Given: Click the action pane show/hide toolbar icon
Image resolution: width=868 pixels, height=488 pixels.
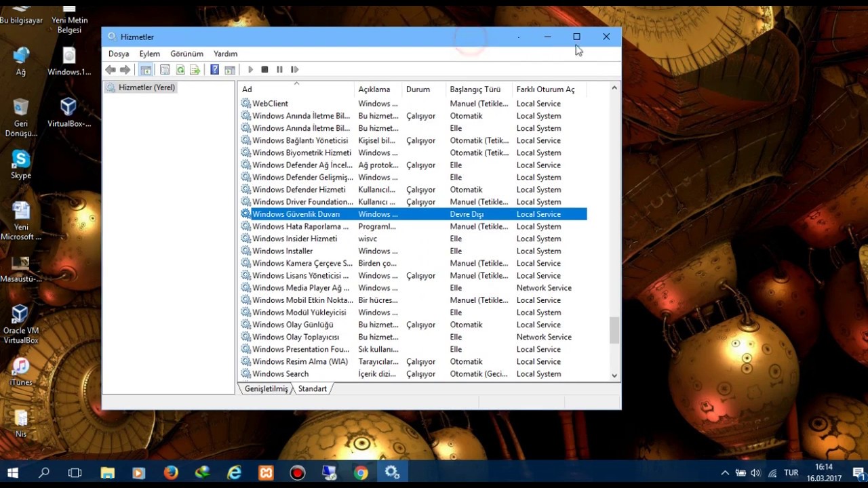Looking at the screenshot, I should [230, 70].
